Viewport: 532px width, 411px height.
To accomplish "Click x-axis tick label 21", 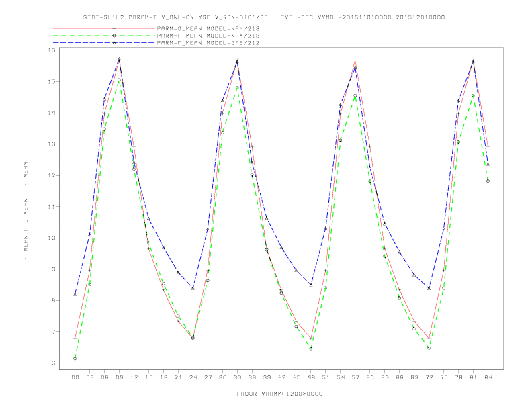I will point(178,377).
